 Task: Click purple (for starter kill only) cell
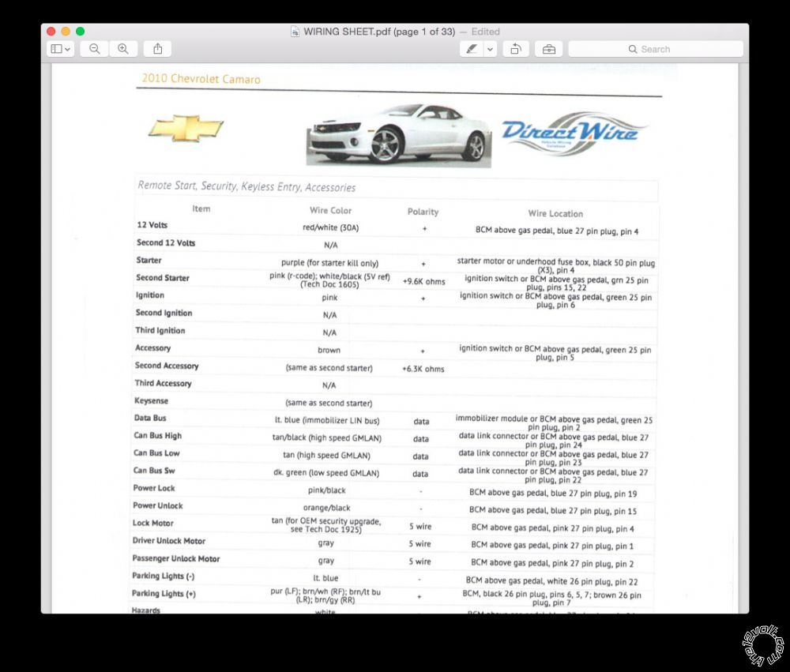[x=329, y=263]
